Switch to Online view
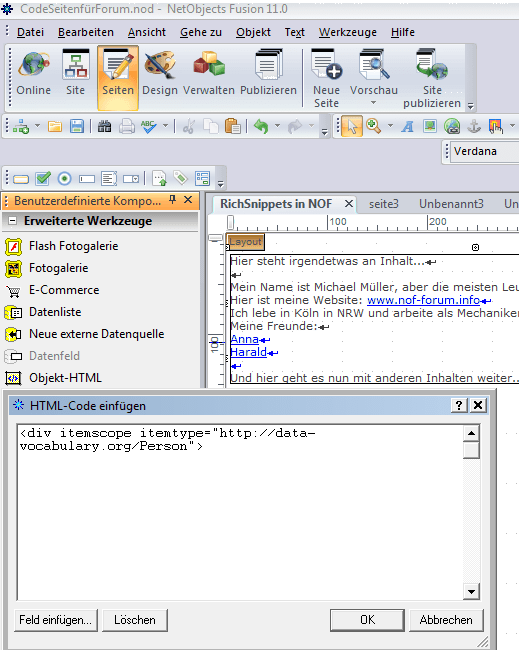The width and height of the screenshot is (519, 650). coord(34,73)
